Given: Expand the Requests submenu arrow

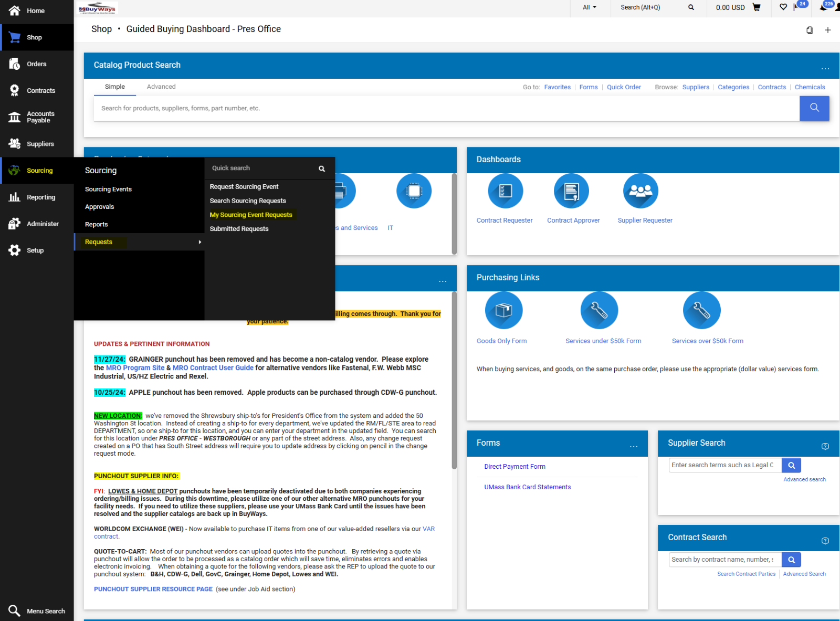Looking at the screenshot, I should [x=199, y=241].
